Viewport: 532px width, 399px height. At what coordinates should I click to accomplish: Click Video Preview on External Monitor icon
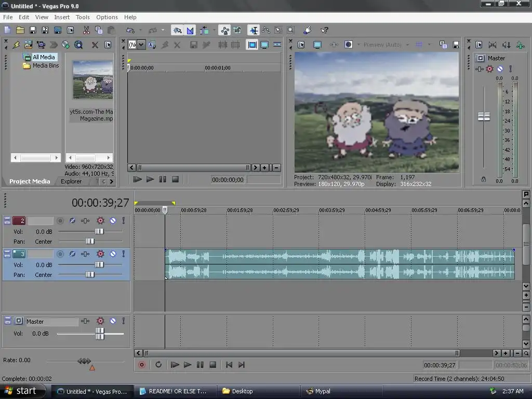[x=317, y=45]
